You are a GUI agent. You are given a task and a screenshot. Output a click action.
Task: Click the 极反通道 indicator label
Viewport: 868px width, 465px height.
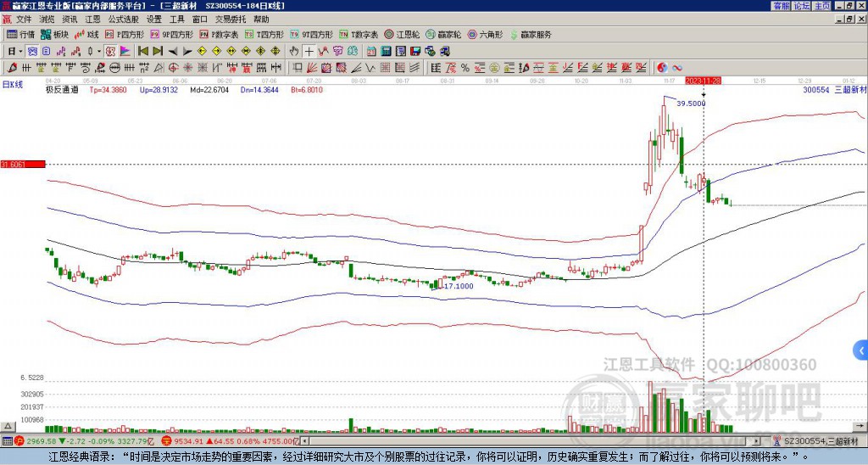click(x=61, y=89)
